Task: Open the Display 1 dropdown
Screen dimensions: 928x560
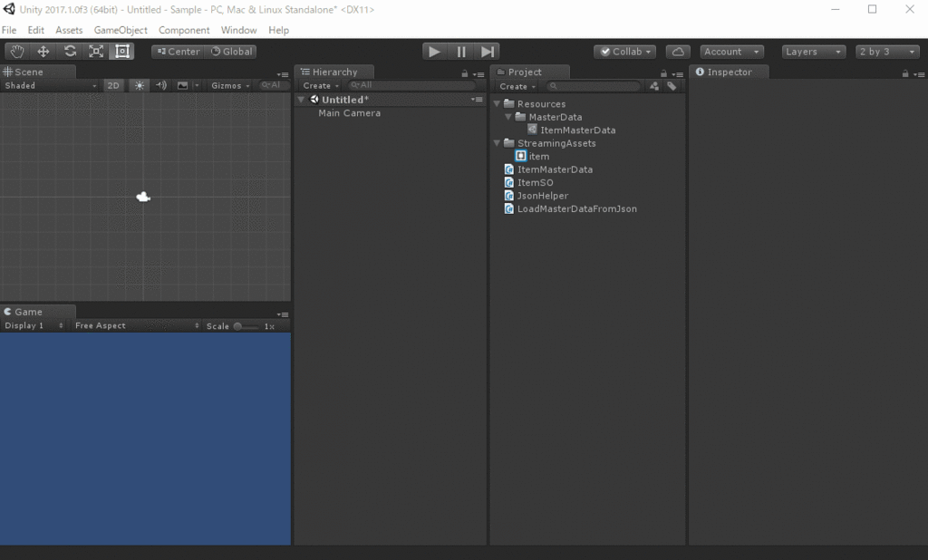Action: (34, 325)
